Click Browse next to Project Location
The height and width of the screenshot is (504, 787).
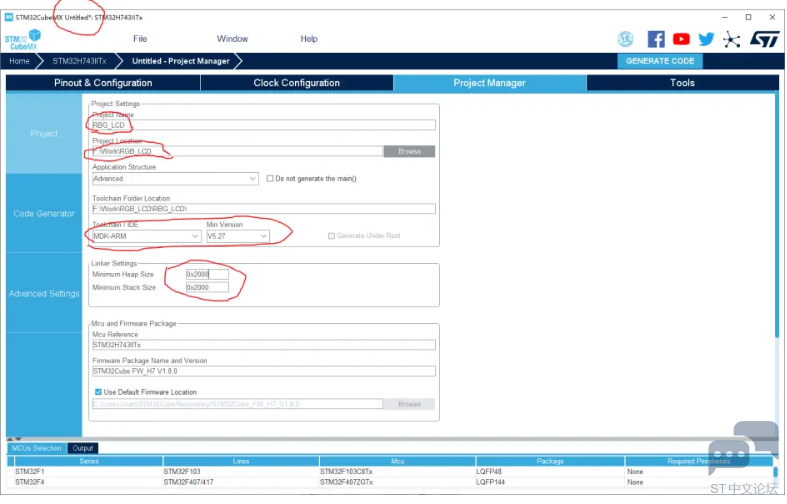click(410, 151)
